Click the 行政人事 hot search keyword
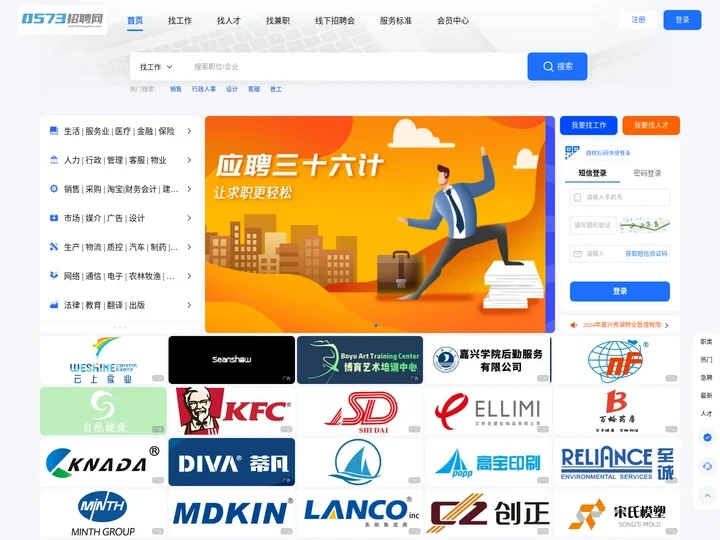The image size is (720, 540). (x=204, y=89)
